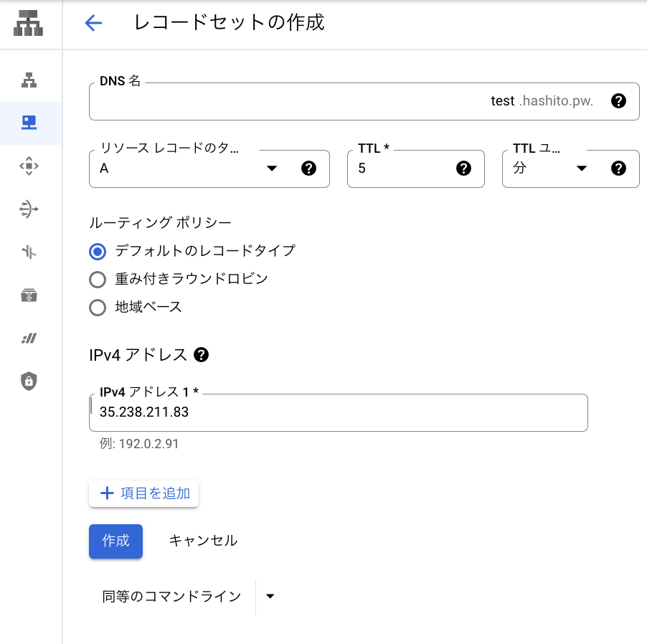Click the キャンセル button
This screenshot has height=644, width=647.
coord(203,541)
